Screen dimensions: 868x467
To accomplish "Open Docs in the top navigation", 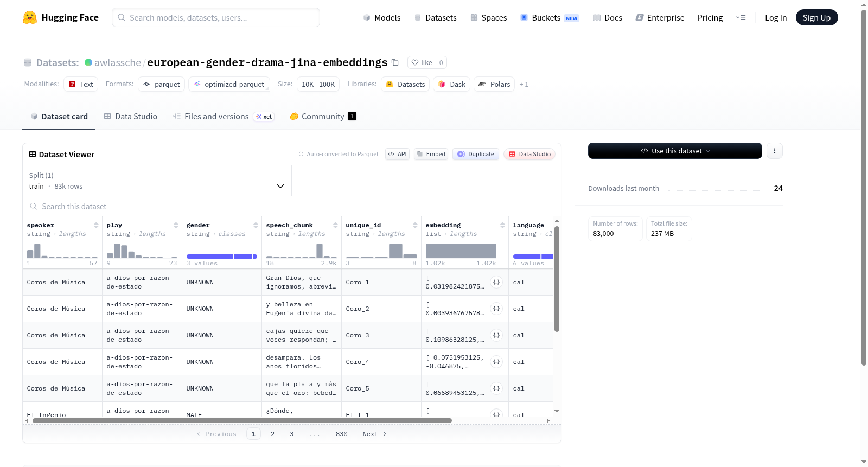I will point(607,17).
